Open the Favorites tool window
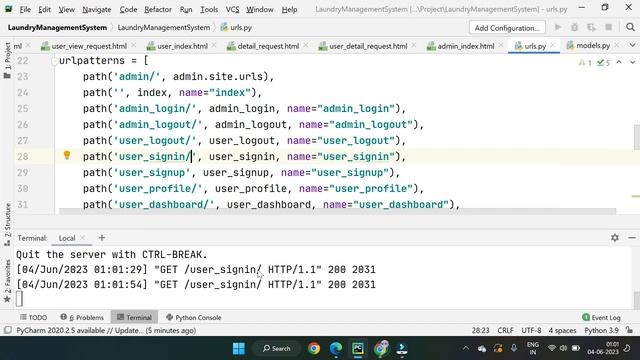 click(x=7, y=282)
